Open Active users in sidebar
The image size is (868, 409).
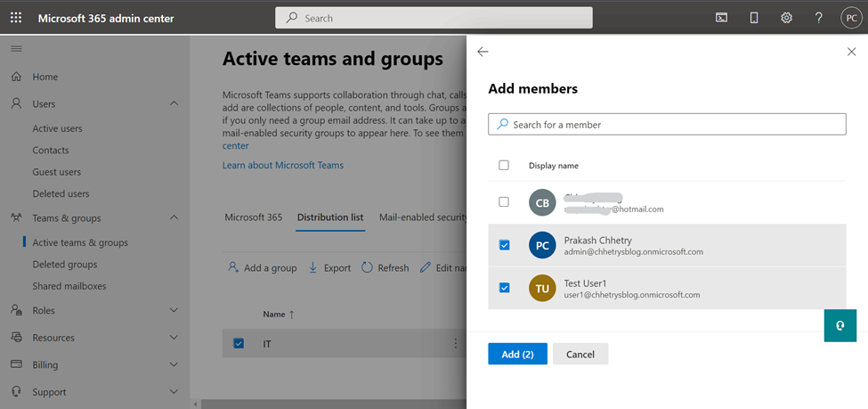pos(58,128)
